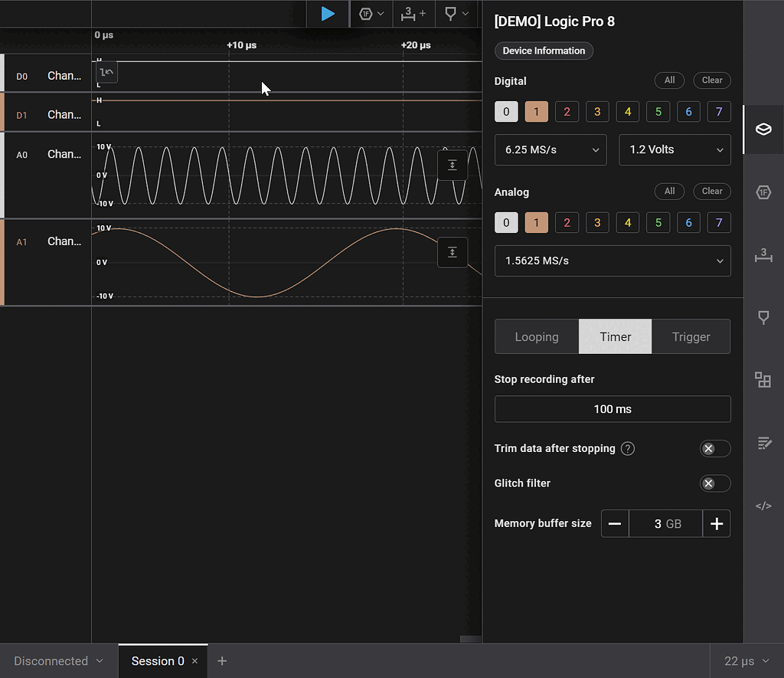Open the 6.25 MS/s digital sample rate dropdown
Viewport: 784px width, 678px height.
(550, 149)
